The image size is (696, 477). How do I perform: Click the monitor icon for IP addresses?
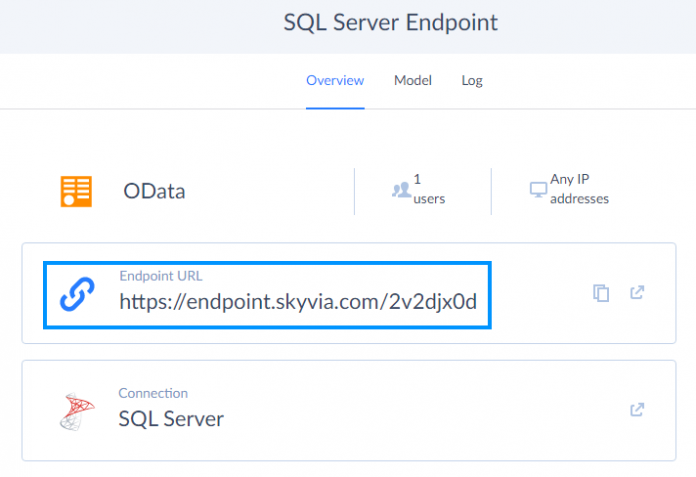tap(538, 190)
